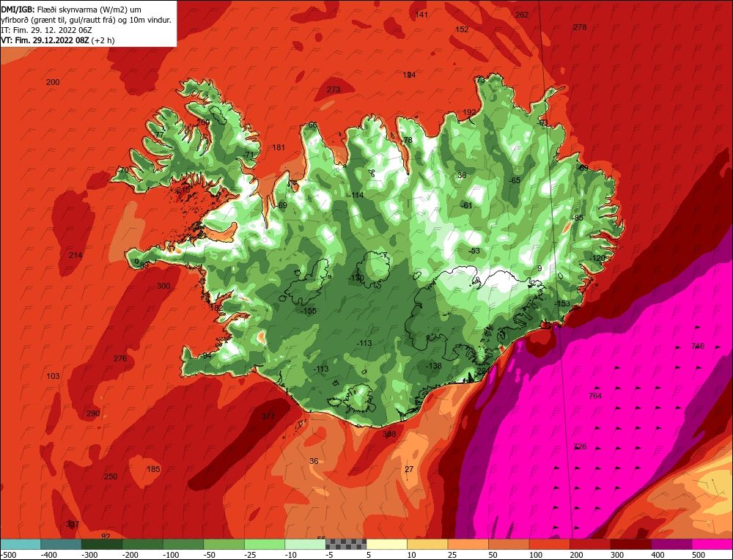The height and width of the screenshot is (560, 733).
Task: Click the map value '-53' north of Vatnajökull
Action: pos(474,251)
